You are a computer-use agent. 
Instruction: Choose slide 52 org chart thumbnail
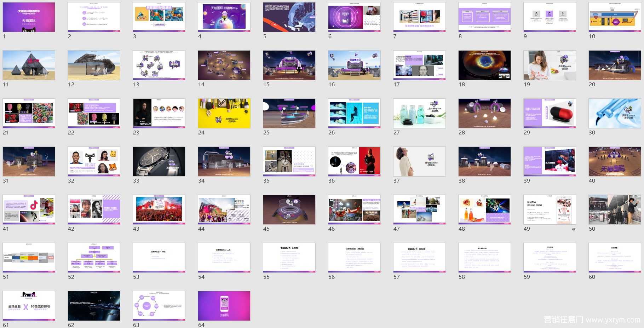[94, 258]
